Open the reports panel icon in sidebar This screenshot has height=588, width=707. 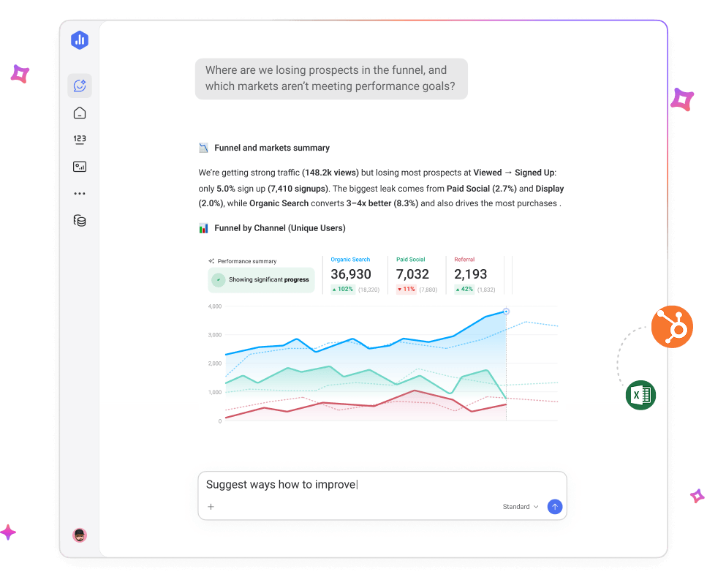coord(79,166)
